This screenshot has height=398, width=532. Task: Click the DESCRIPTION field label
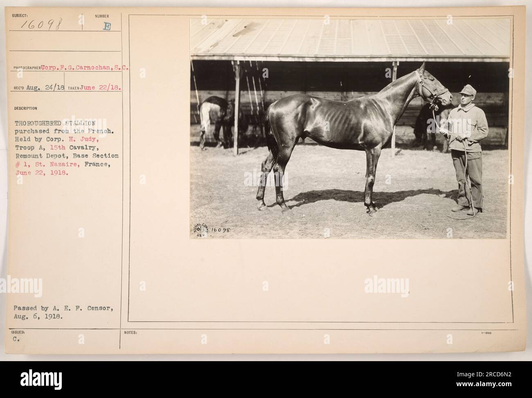pyautogui.click(x=26, y=109)
